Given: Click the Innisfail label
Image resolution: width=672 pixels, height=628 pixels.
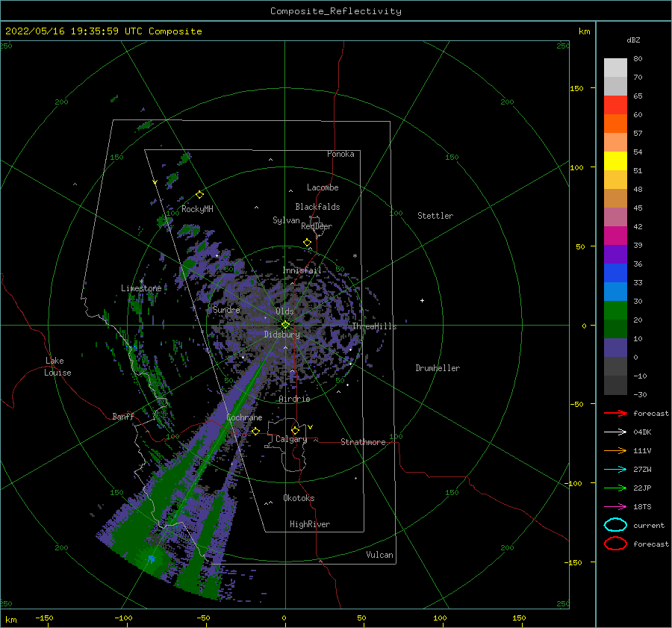Looking at the screenshot, I should [x=302, y=270].
